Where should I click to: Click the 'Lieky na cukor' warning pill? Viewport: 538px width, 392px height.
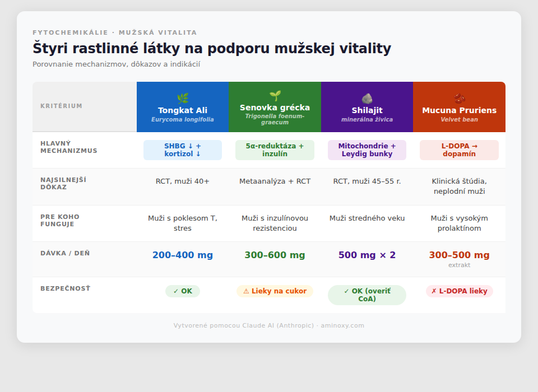point(275,291)
